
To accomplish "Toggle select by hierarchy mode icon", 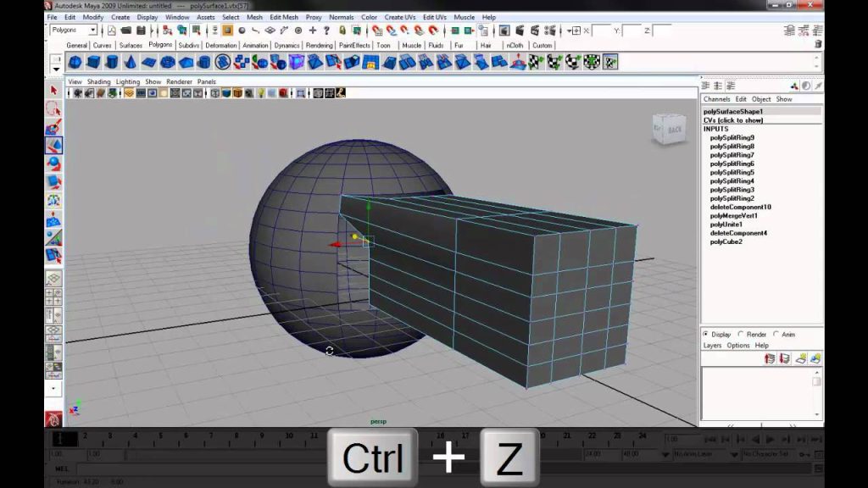I will pyautogui.click(x=167, y=31).
